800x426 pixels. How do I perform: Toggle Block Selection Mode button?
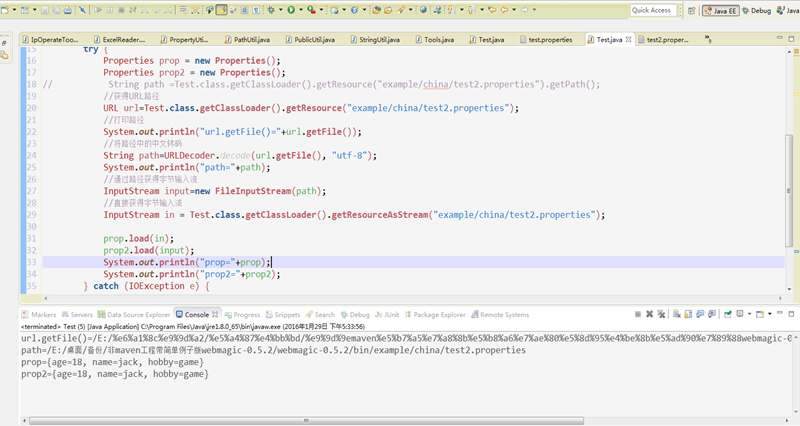pos(244,10)
